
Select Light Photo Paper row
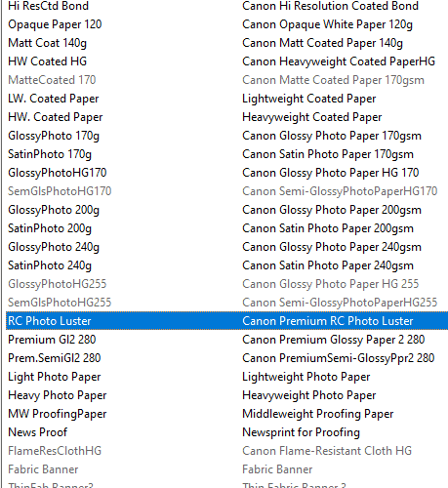(226, 377)
